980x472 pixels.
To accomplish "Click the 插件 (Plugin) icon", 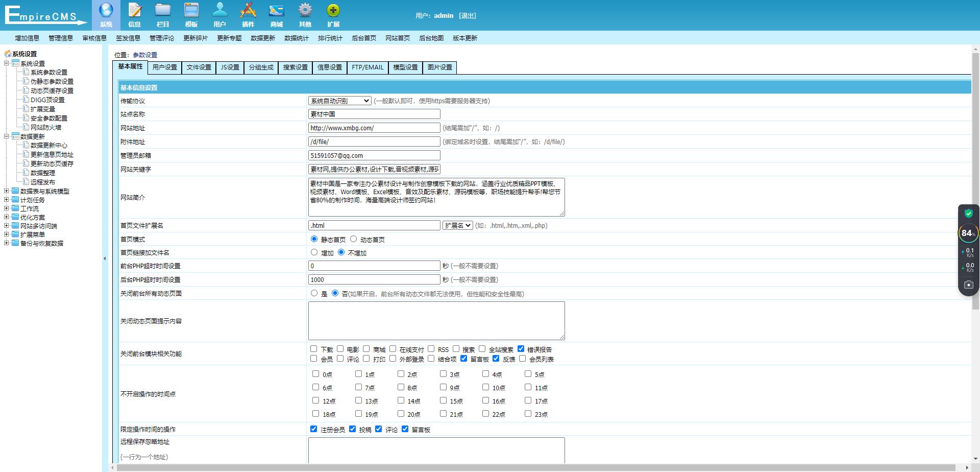I will pos(248,11).
